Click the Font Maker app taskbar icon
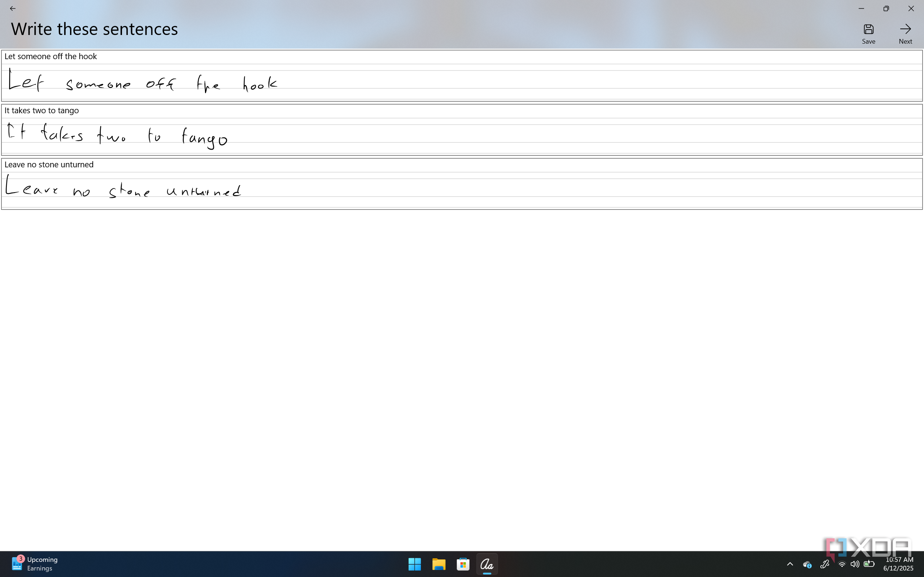924x577 pixels. coord(487,564)
